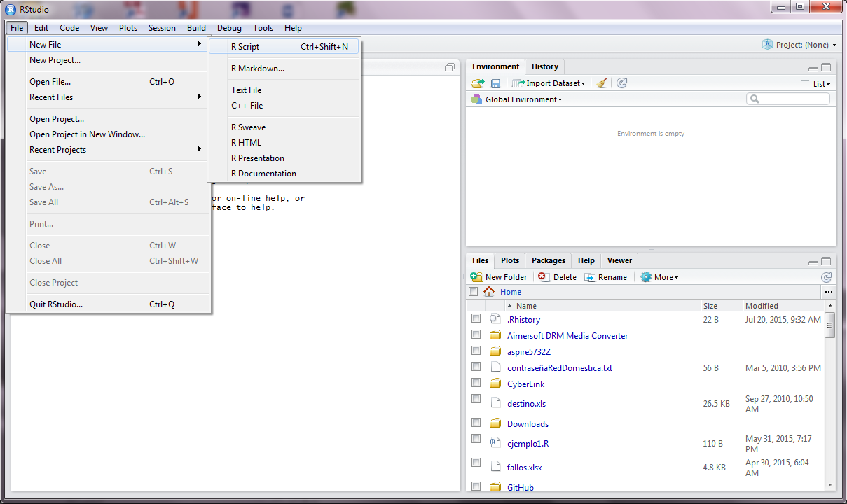847x504 pixels.
Task: Click the Environment search field
Action: (x=788, y=99)
